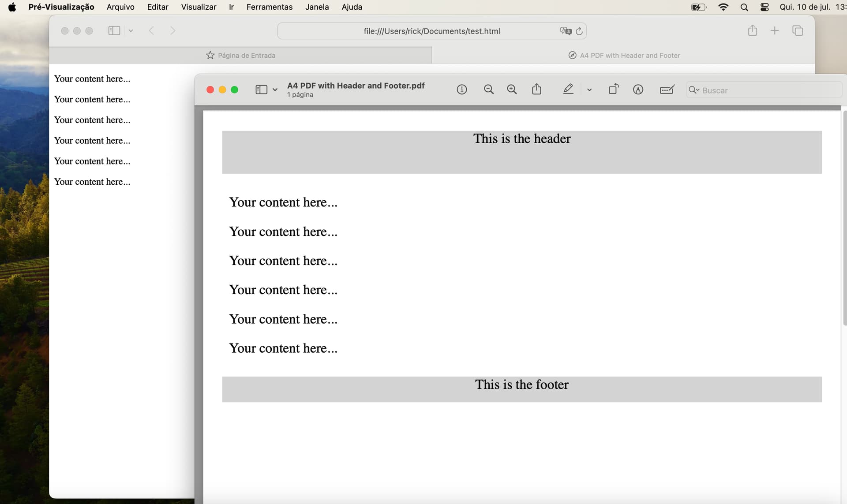Expand Safari sidebar menu chevron
Viewport: 847px width, 504px height.
(x=131, y=31)
